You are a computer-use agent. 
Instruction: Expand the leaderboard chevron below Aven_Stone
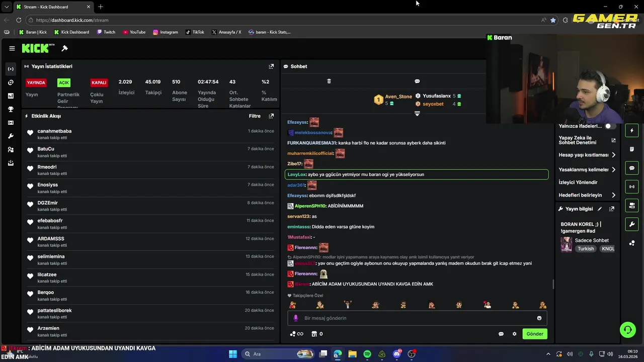click(417, 114)
